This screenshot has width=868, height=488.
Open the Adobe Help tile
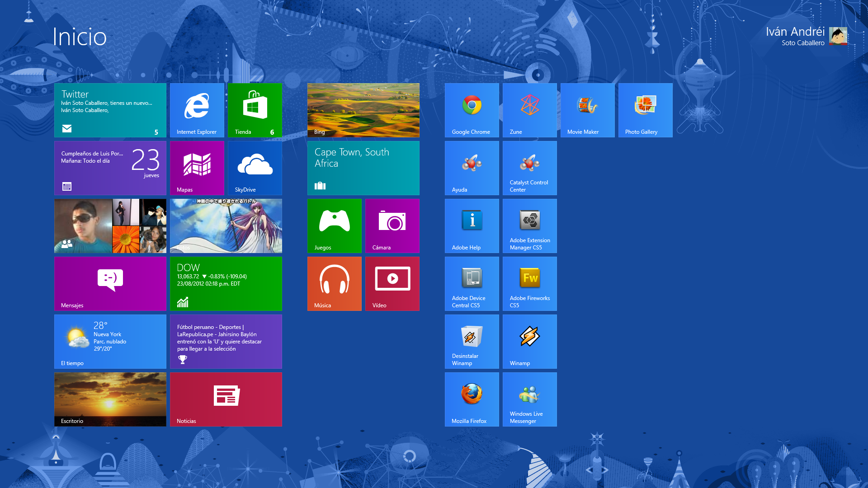pos(472,226)
